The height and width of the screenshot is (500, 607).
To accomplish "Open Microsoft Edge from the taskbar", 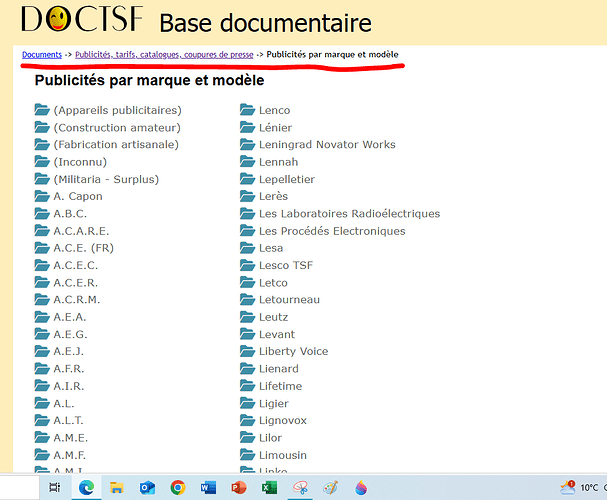I will pyautogui.click(x=86, y=488).
